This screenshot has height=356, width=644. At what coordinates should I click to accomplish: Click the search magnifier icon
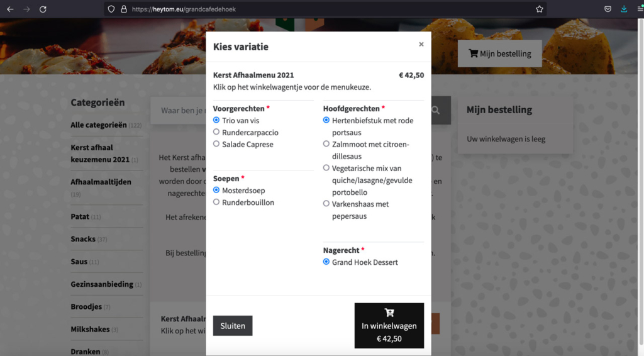click(x=435, y=111)
